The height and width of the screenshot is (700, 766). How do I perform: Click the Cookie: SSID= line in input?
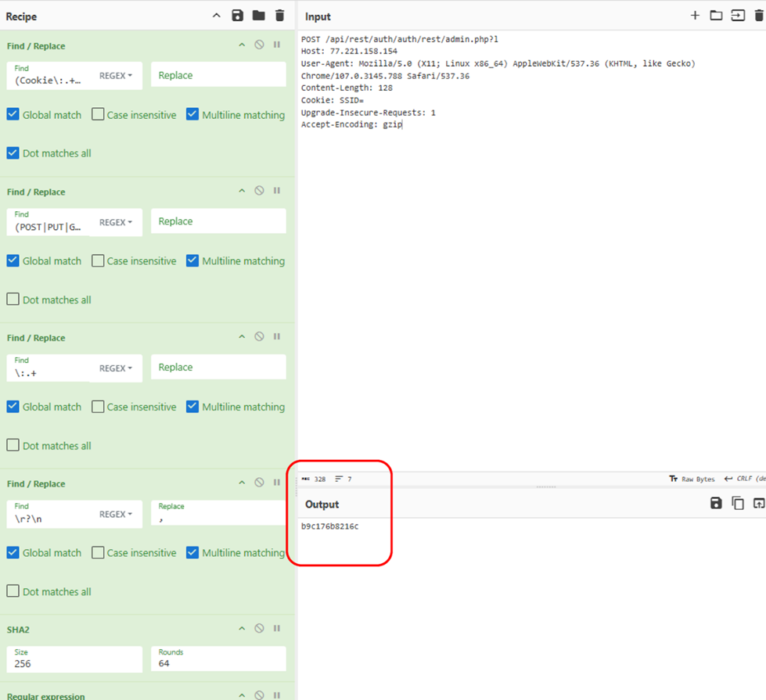click(333, 100)
